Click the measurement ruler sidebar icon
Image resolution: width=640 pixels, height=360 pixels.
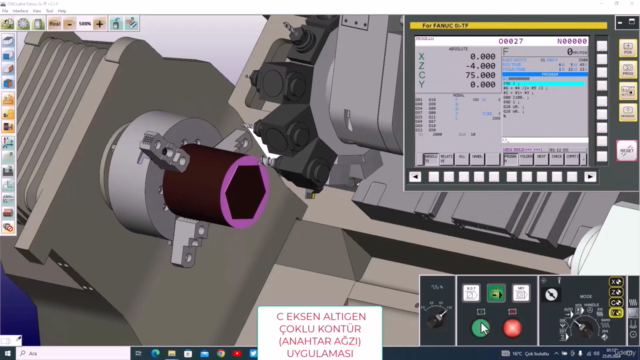point(8,199)
